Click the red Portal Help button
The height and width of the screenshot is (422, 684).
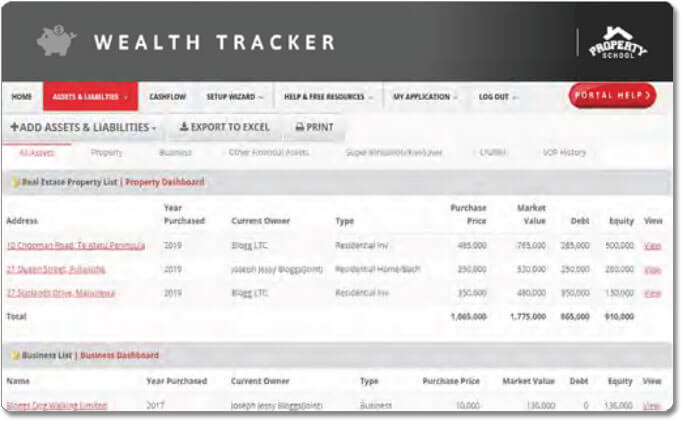612,96
